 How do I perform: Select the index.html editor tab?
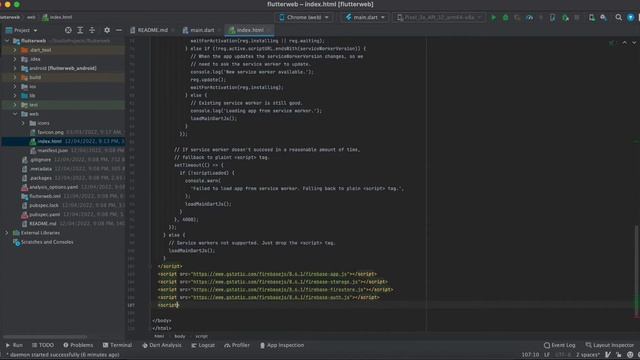(x=249, y=30)
